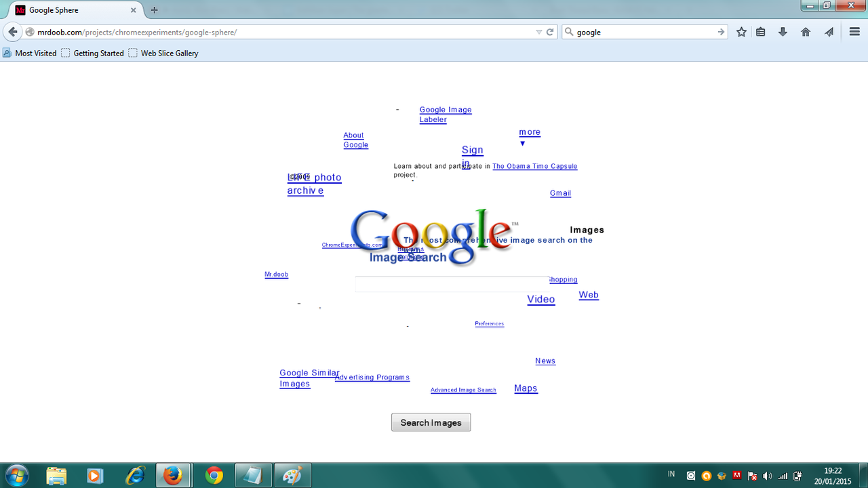Select the Google Sphere tab
The width and height of the screenshot is (868, 488).
pos(75,10)
